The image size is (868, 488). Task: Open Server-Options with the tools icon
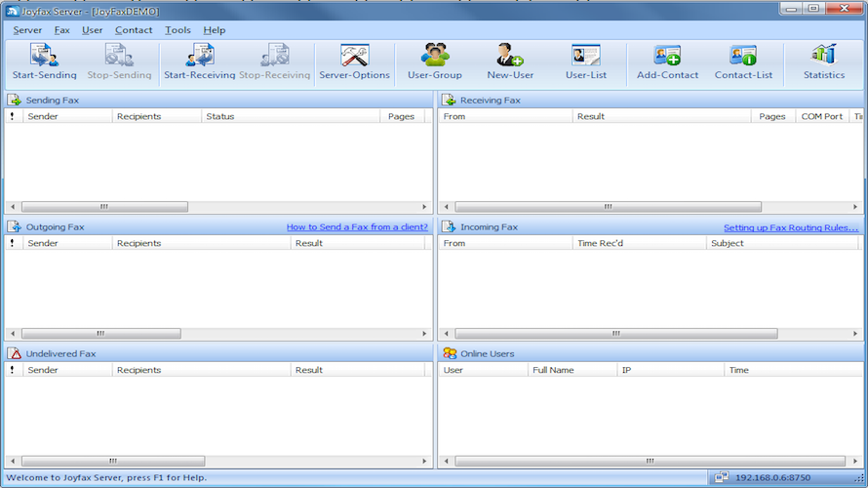click(355, 56)
